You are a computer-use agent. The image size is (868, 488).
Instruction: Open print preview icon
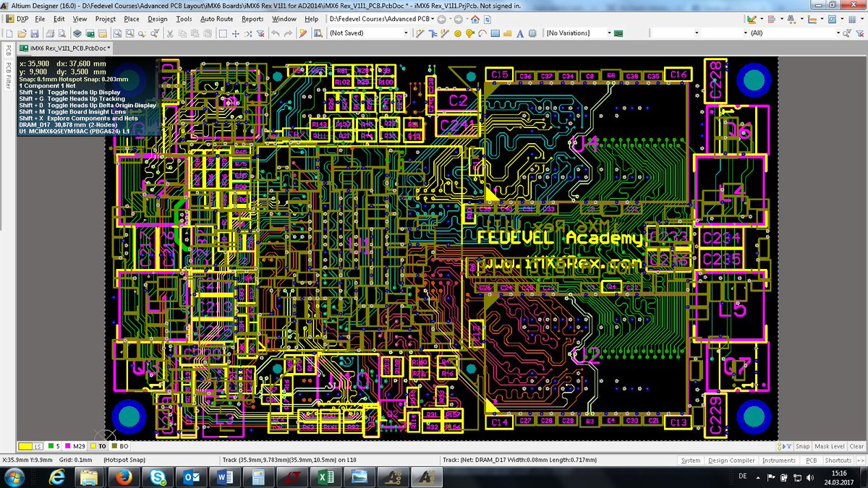coord(62,33)
